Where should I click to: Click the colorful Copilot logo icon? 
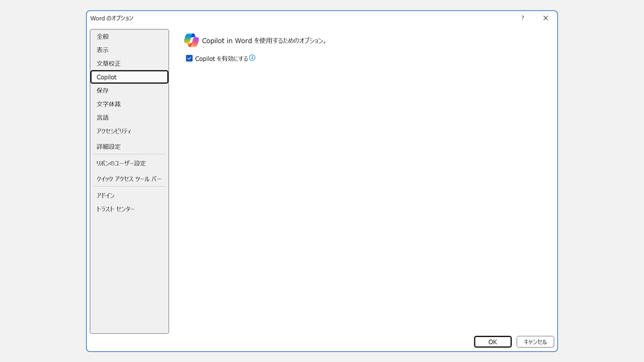pyautogui.click(x=191, y=40)
